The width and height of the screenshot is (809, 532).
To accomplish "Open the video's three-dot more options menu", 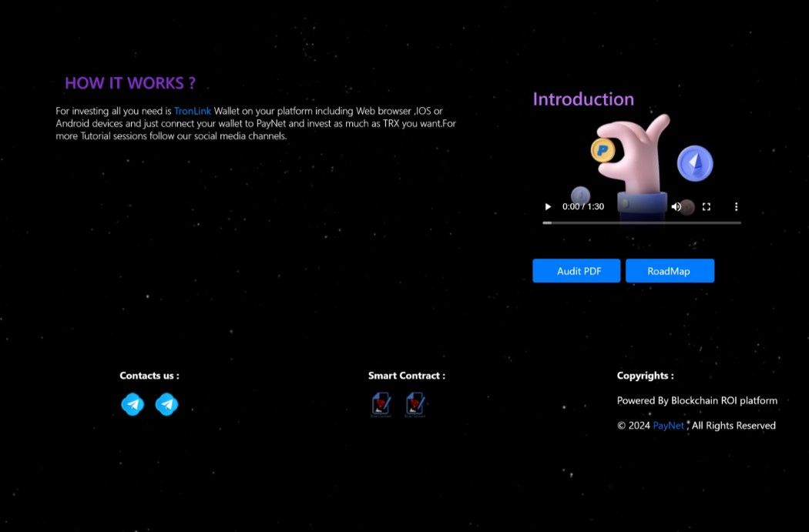I will 736,206.
